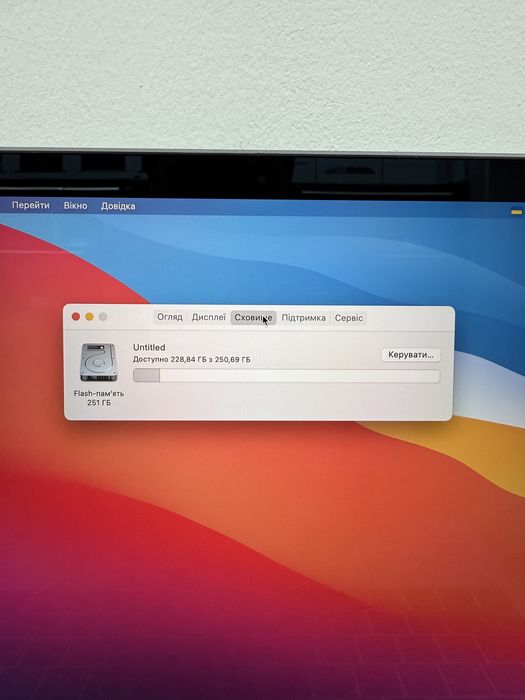The image size is (525, 700).
Task: Click the Керувати… button
Action: click(x=411, y=355)
